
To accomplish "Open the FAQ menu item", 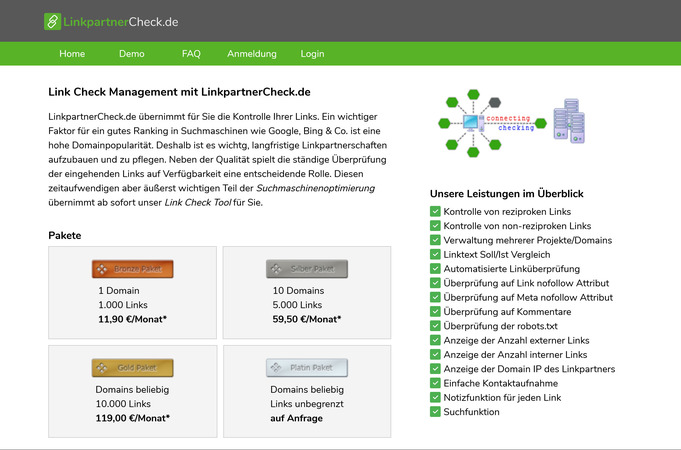I will coord(191,54).
